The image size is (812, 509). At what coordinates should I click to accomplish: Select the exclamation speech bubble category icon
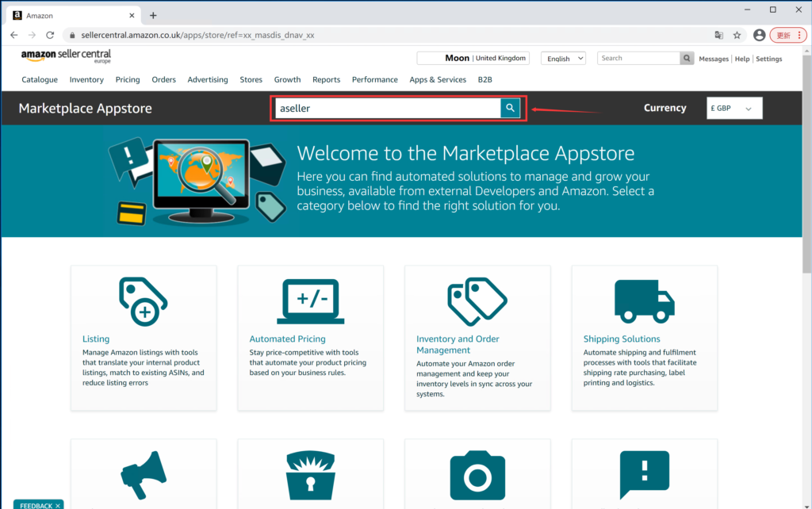pyautogui.click(x=644, y=476)
